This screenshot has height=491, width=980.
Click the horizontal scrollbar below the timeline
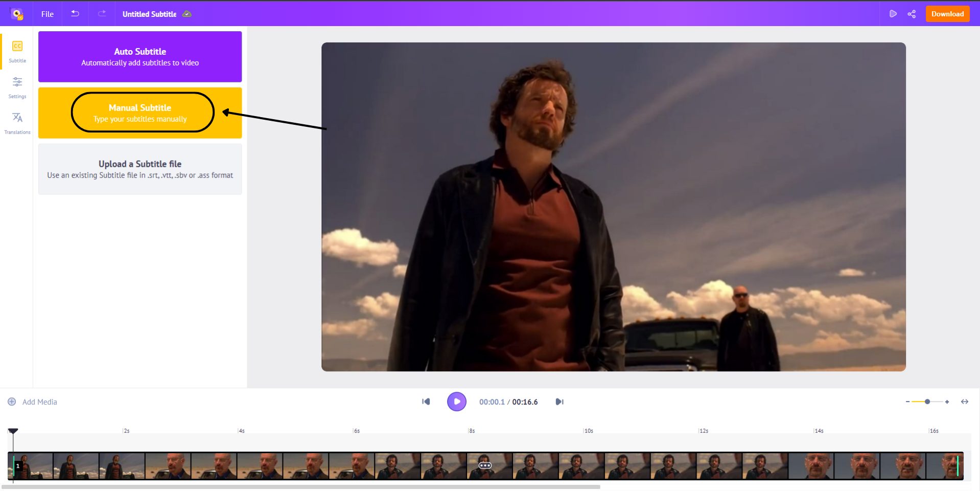coord(301,487)
